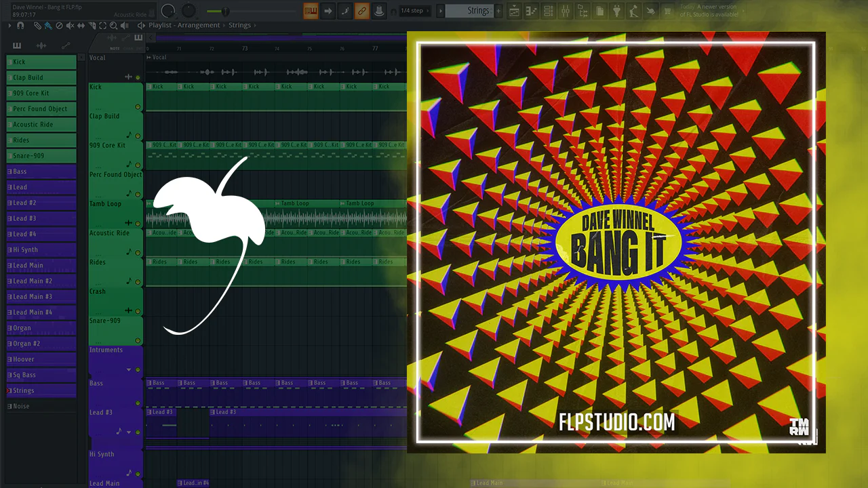
Task: Adjust the main pitch knob
Action: point(189,11)
